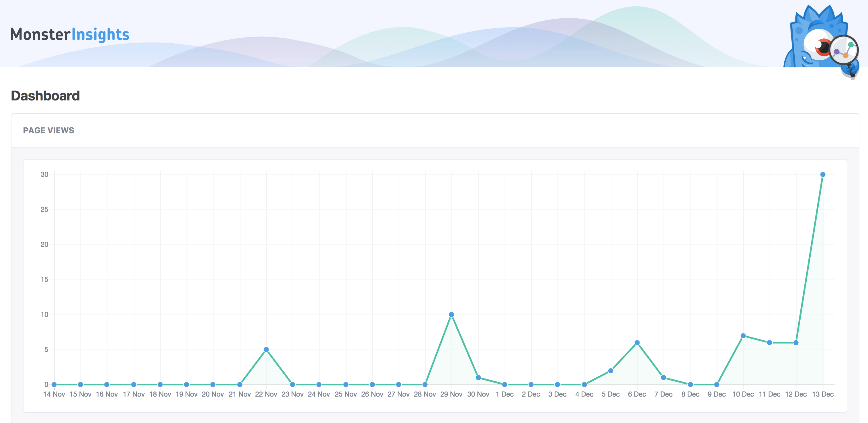Click the 14 Nov x-axis label
This screenshot has height=423, width=868.
click(x=54, y=394)
